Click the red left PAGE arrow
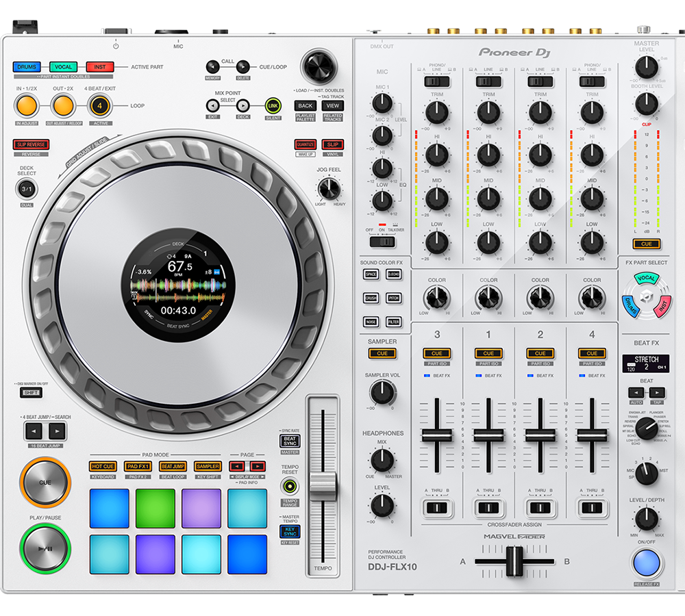Image resolution: width=685 pixels, height=616 pixels. [237, 466]
